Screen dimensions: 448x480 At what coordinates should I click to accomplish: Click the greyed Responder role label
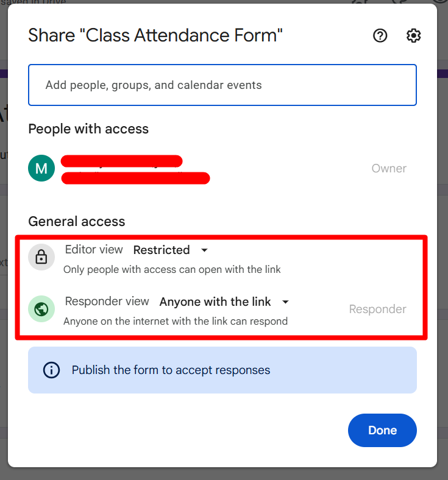pyautogui.click(x=377, y=309)
